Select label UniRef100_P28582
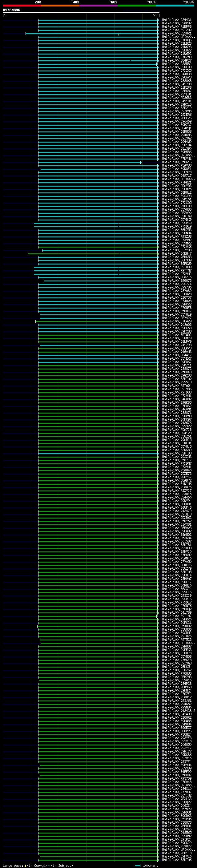 click(x=176, y=64)
